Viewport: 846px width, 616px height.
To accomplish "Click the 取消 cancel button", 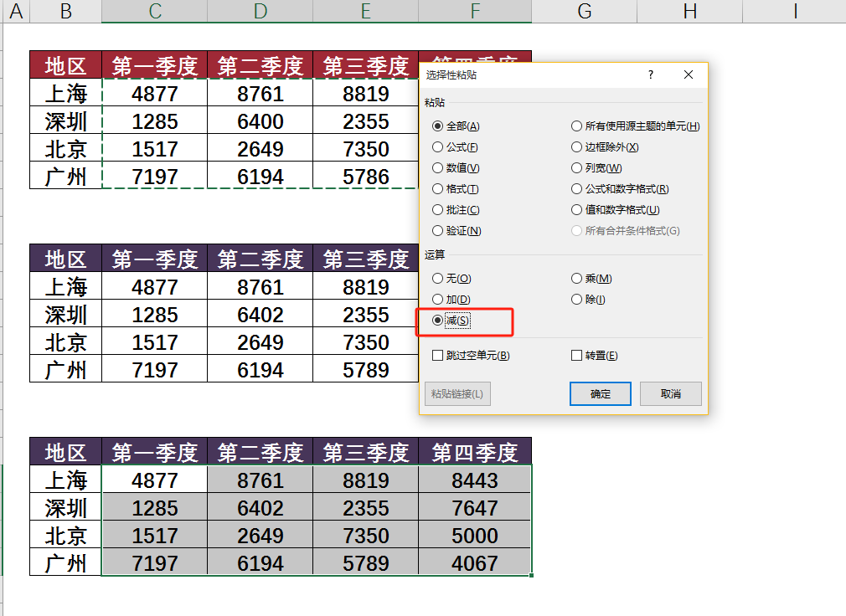I will 671,394.
